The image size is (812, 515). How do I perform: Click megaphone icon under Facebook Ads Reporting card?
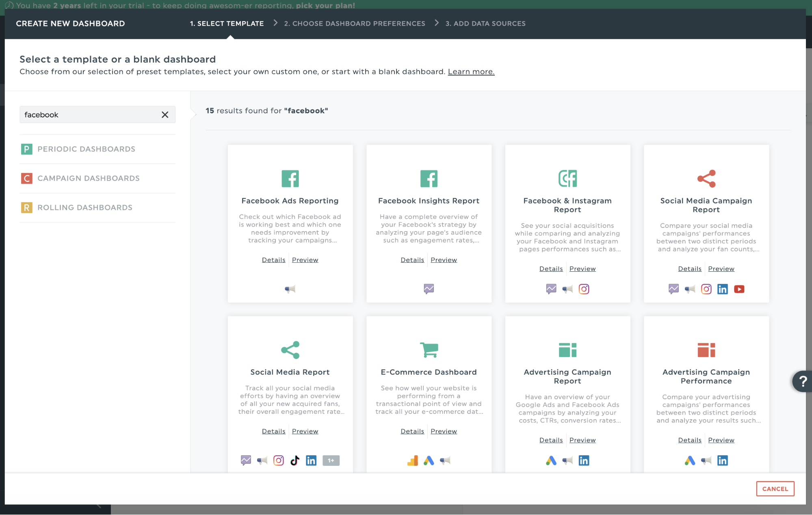pos(290,289)
